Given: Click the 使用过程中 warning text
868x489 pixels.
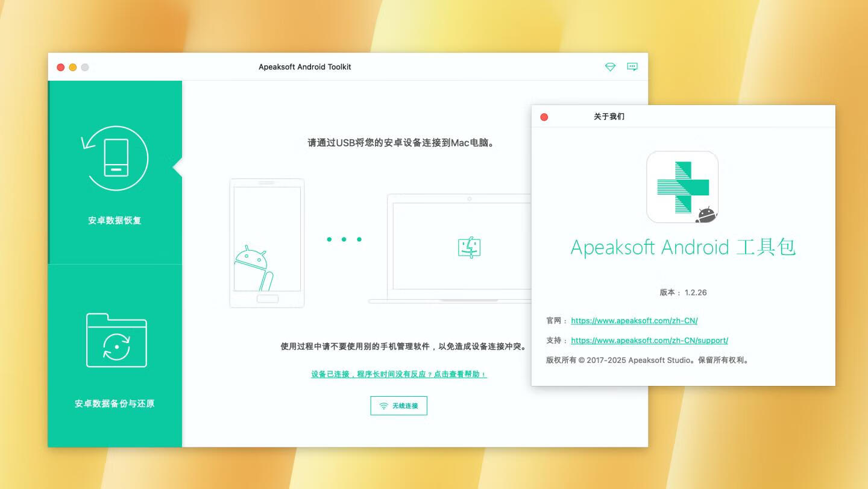Looking at the screenshot, I should [x=403, y=347].
